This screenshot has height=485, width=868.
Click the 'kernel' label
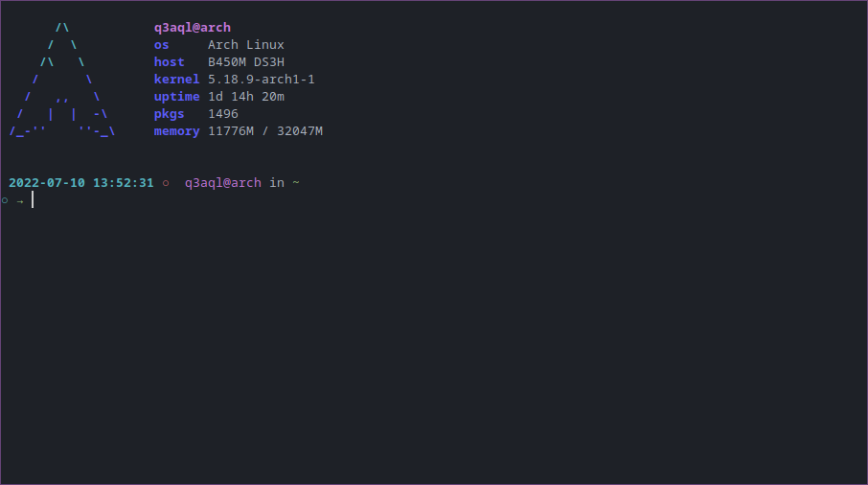tap(176, 80)
